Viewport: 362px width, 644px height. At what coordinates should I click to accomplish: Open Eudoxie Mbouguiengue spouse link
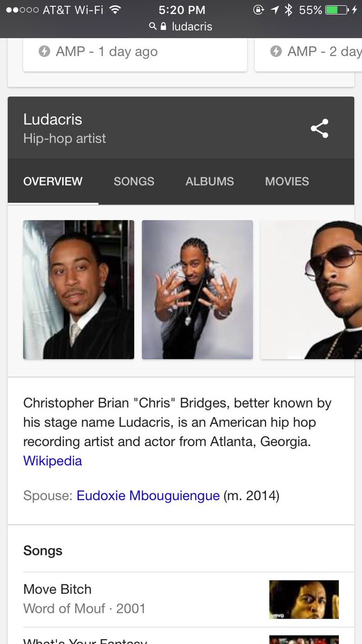(x=148, y=495)
